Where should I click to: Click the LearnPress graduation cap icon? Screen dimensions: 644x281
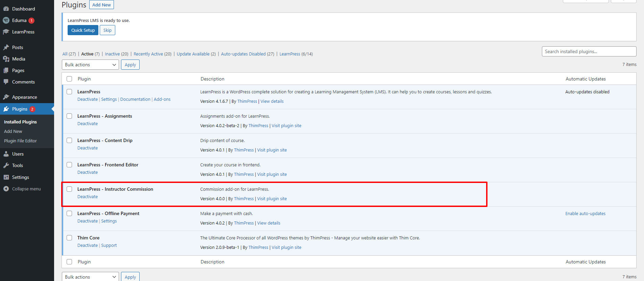pyautogui.click(x=6, y=32)
